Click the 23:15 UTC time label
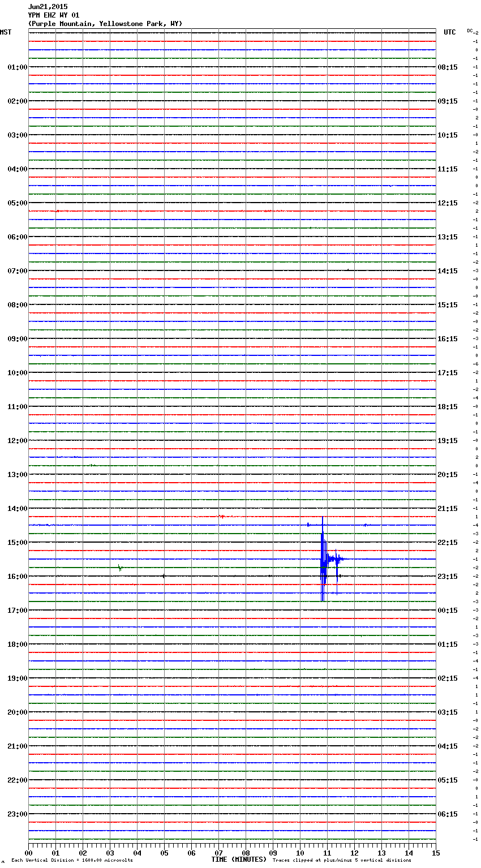481x868 pixels. coord(448,577)
